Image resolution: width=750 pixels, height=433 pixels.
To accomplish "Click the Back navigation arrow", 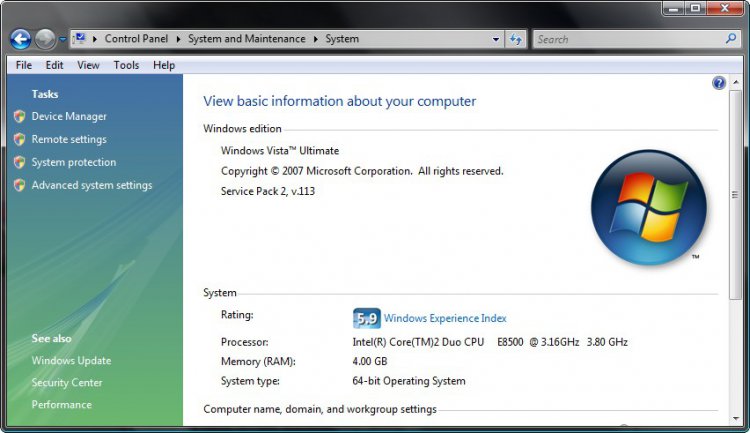I will pyautogui.click(x=21, y=39).
